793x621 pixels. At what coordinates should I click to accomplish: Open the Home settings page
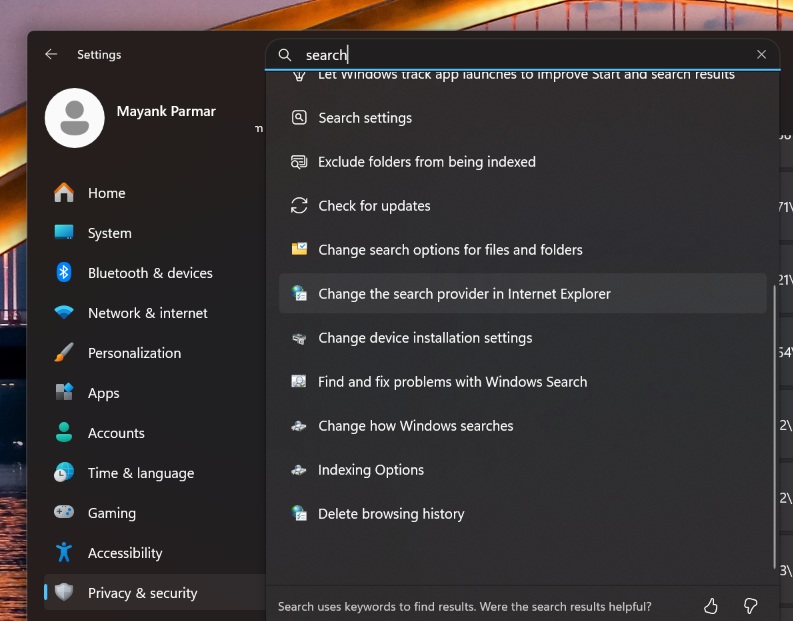tap(107, 193)
